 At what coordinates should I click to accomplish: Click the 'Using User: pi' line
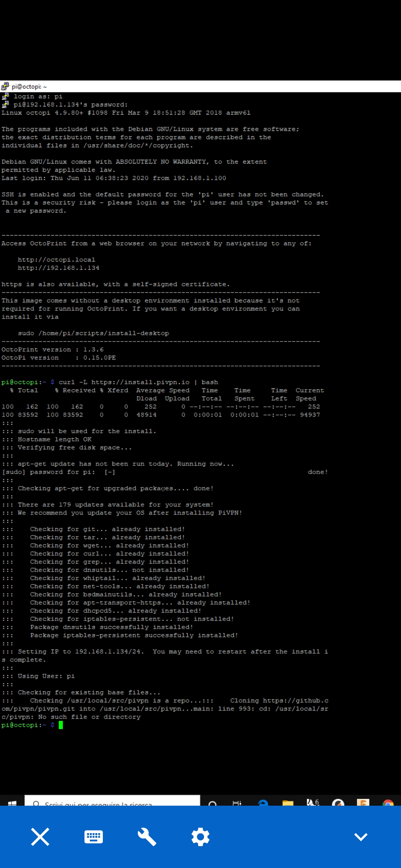tap(46, 676)
